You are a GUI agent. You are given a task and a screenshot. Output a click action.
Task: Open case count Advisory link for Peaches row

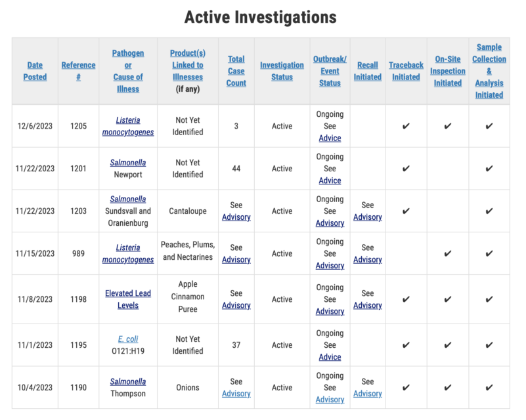coord(236,260)
